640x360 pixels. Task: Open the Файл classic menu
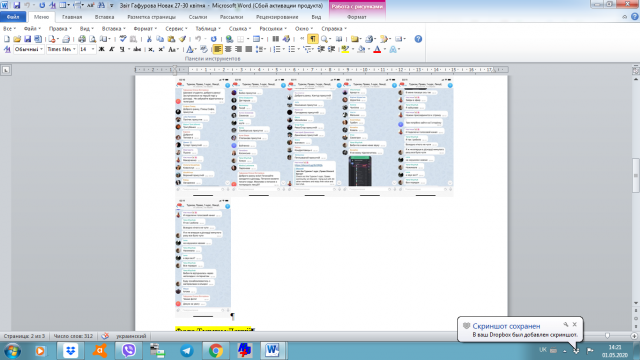coord(32,29)
